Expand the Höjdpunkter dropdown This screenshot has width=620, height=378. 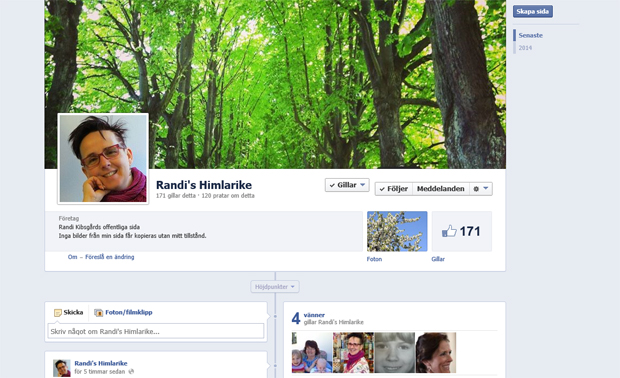[275, 287]
